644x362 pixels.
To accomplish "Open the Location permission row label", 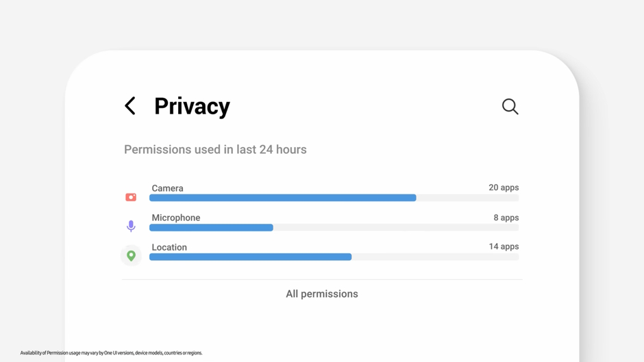I will click(169, 247).
